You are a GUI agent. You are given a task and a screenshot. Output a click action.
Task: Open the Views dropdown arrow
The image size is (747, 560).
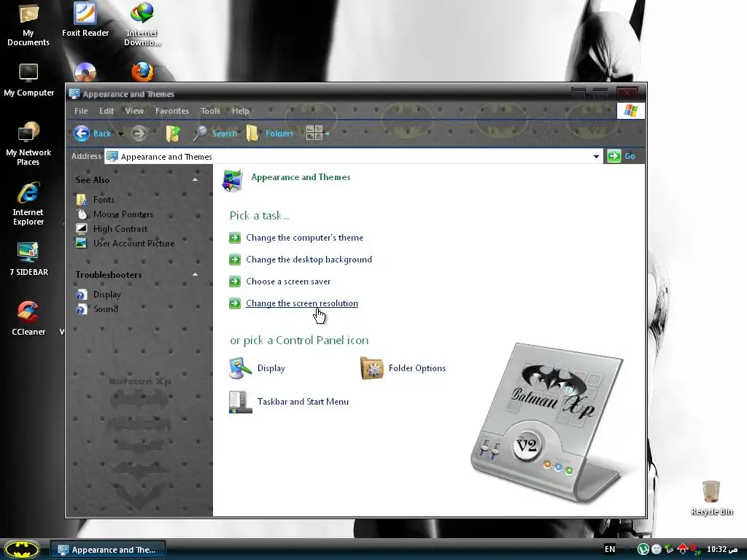(328, 134)
